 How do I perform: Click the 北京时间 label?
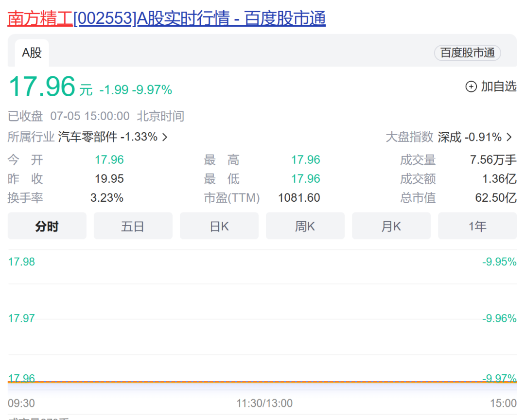coord(161,116)
